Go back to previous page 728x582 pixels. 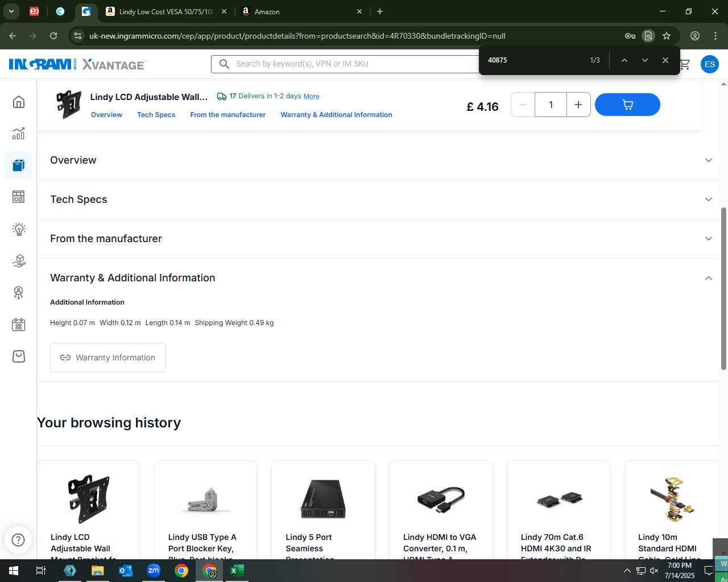[x=13, y=36]
